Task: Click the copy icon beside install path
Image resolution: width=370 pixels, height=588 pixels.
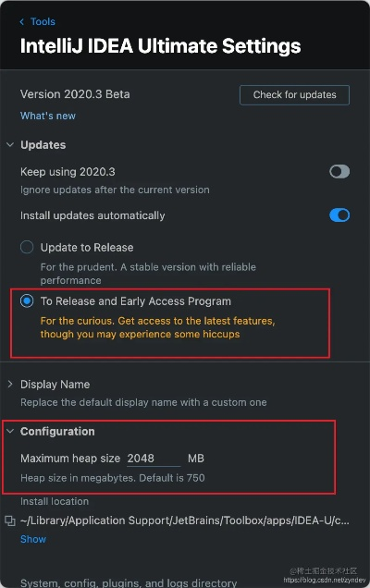Action: tap(10, 521)
